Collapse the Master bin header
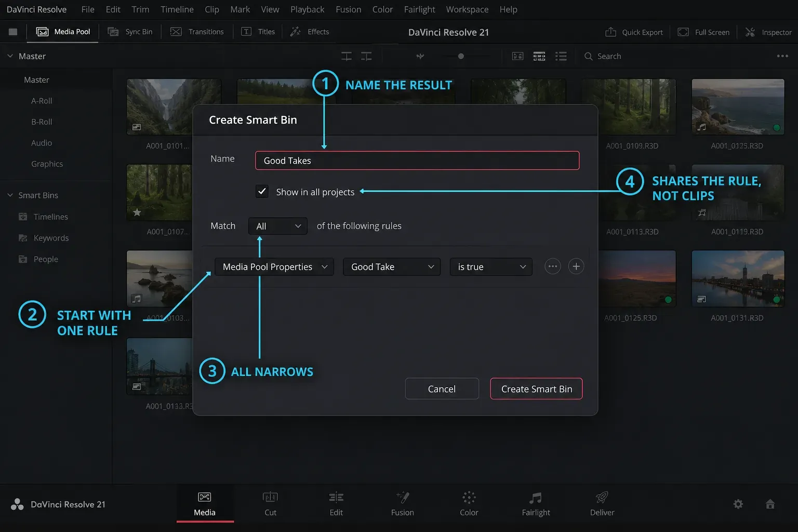Image resolution: width=798 pixels, height=532 pixels. tap(10, 56)
